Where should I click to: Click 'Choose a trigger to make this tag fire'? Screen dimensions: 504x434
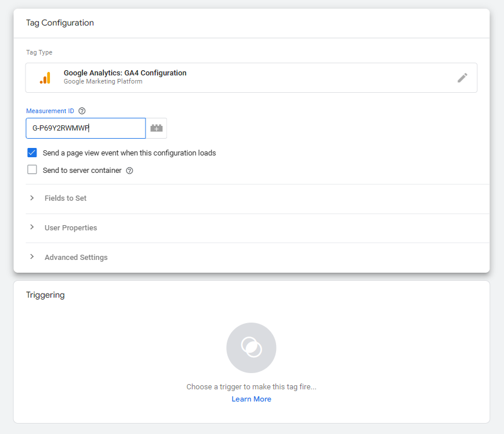(251, 386)
